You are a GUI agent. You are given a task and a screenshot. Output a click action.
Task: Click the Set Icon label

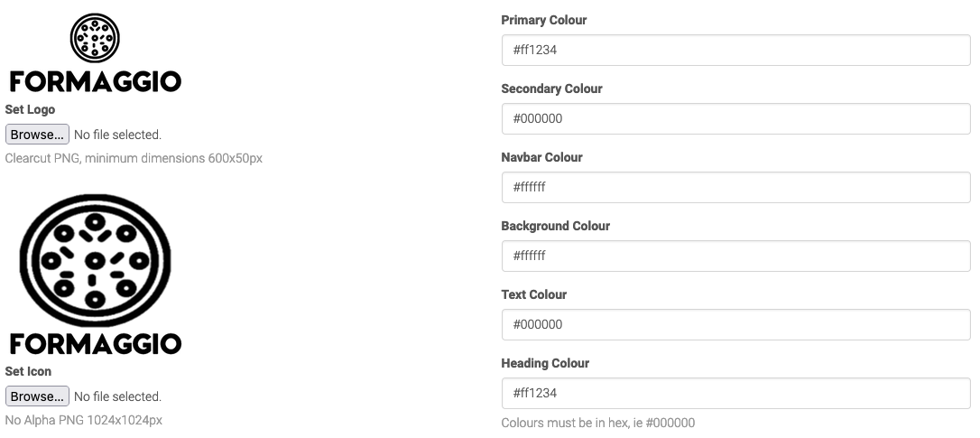tap(28, 371)
